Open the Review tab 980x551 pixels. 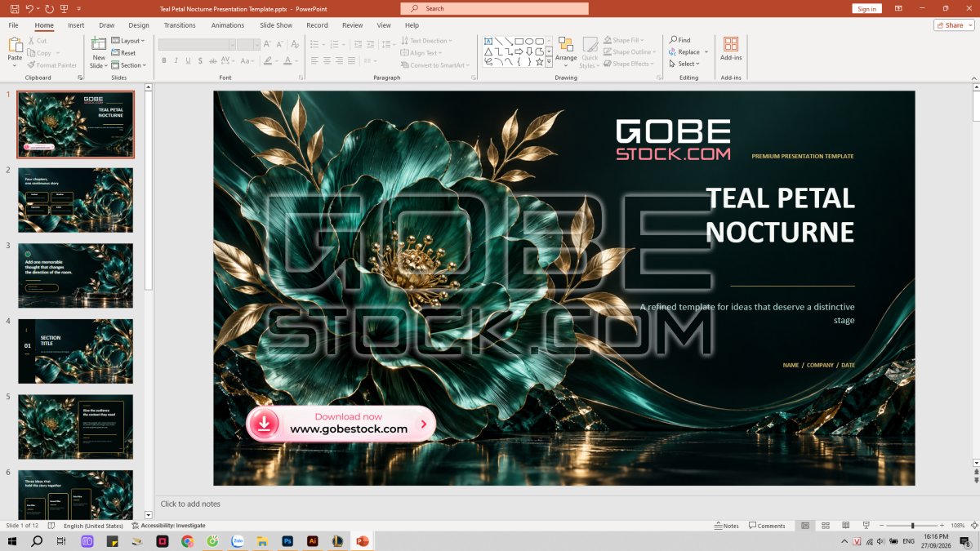pos(353,25)
